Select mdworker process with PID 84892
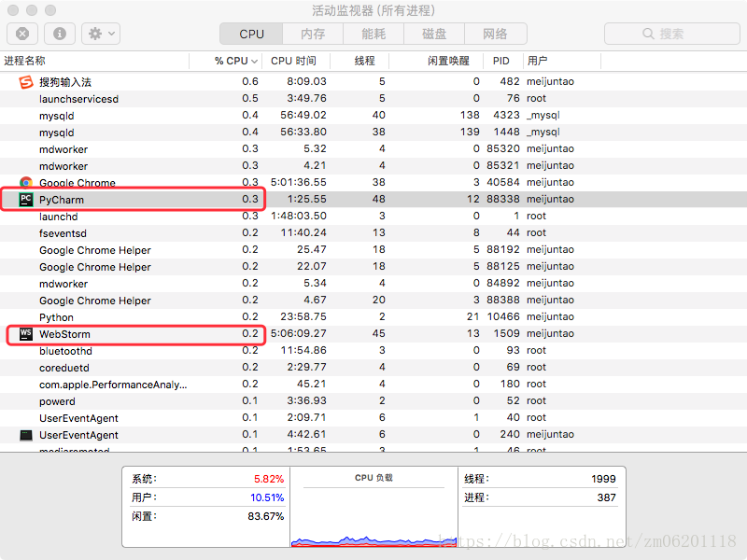This screenshot has width=747, height=560. click(x=373, y=284)
